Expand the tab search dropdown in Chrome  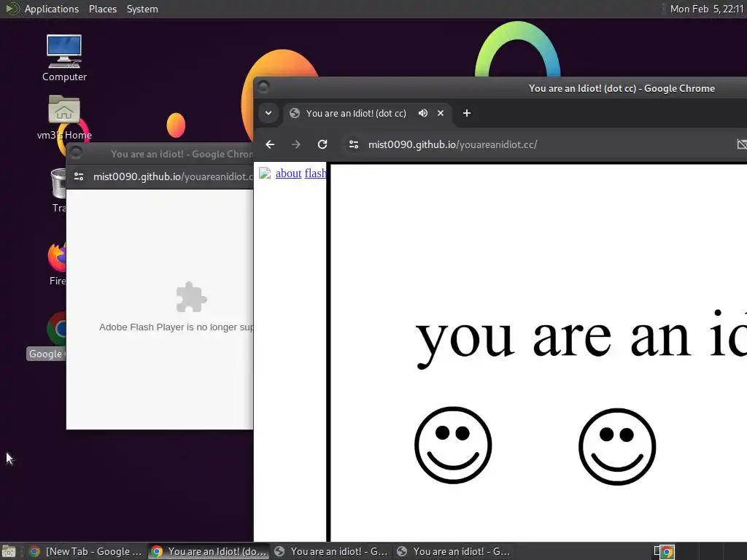[268, 113]
